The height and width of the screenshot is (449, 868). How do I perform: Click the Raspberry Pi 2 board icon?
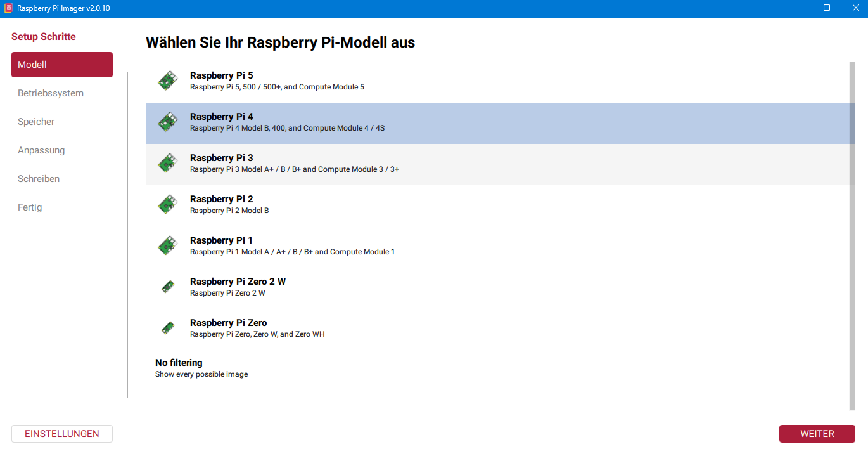[x=168, y=204]
